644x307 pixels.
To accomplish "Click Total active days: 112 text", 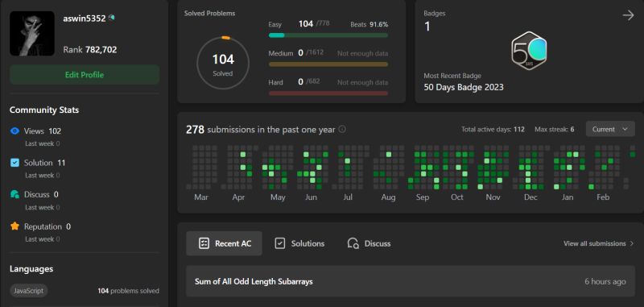I will pos(493,129).
